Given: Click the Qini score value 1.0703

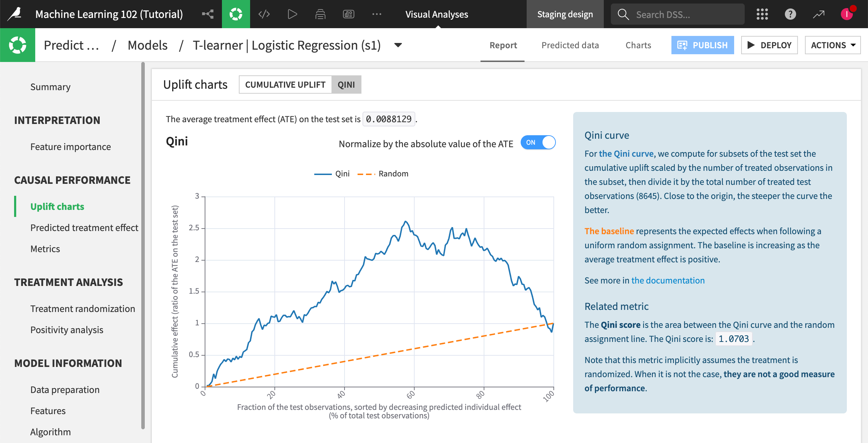Looking at the screenshot, I should click(x=734, y=339).
